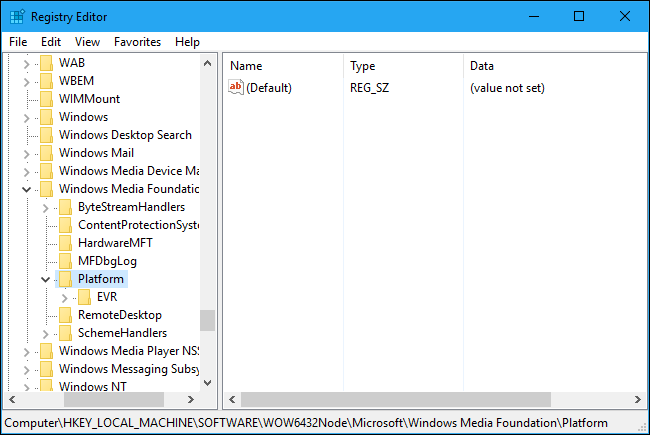The image size is (650, 435).
Task: Click the MFDbgLog folder icon
Action: click(65, 261)
